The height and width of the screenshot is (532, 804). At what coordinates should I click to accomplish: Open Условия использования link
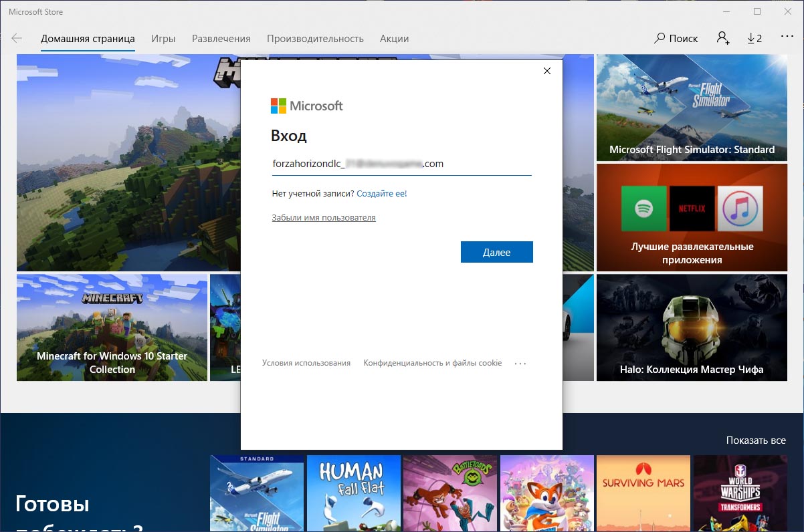pyautogui.click(x=306, y=363)
